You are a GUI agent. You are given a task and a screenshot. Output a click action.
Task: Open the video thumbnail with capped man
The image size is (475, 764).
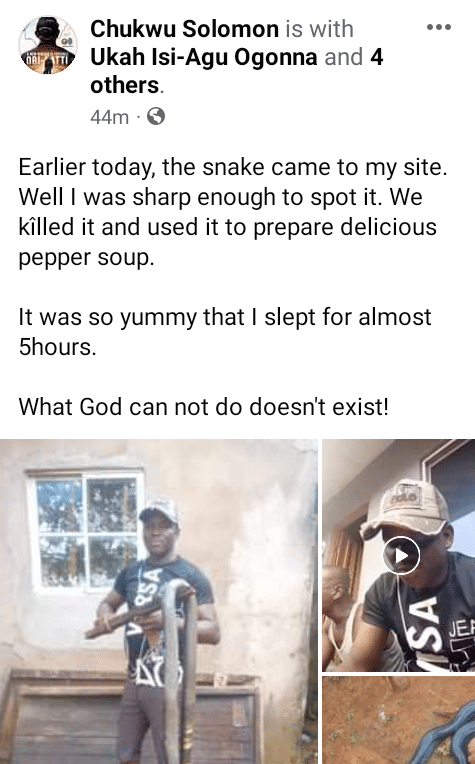[399, 555]
